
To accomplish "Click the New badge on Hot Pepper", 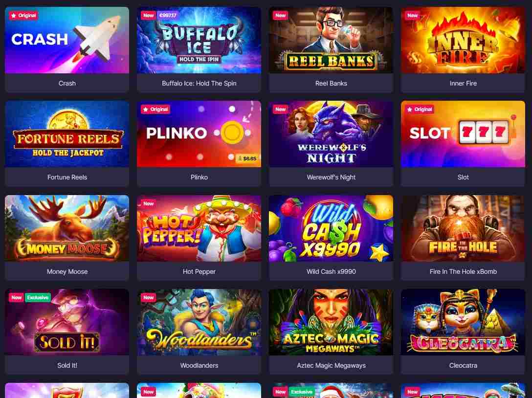I will (148, 203).
